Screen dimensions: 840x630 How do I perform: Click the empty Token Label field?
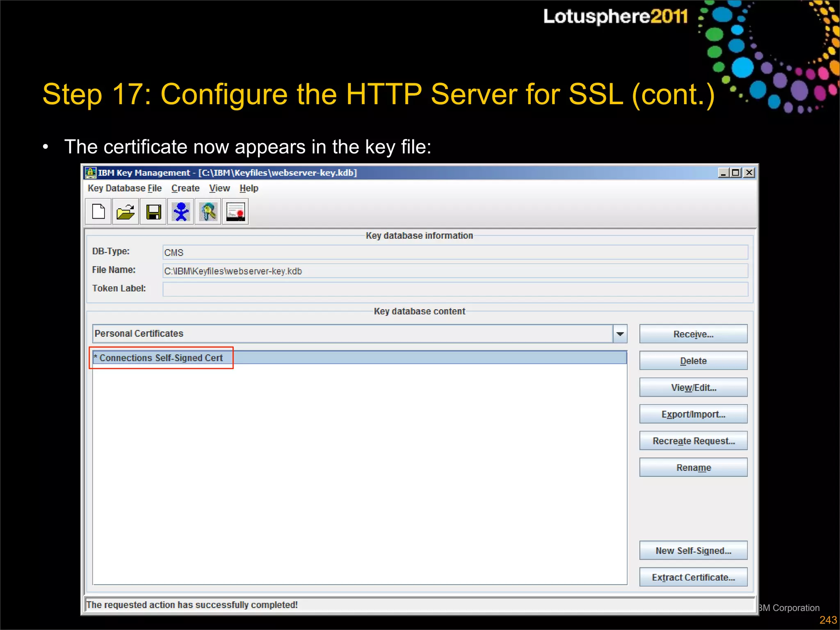pyautogui.click(x=455, y=289)
